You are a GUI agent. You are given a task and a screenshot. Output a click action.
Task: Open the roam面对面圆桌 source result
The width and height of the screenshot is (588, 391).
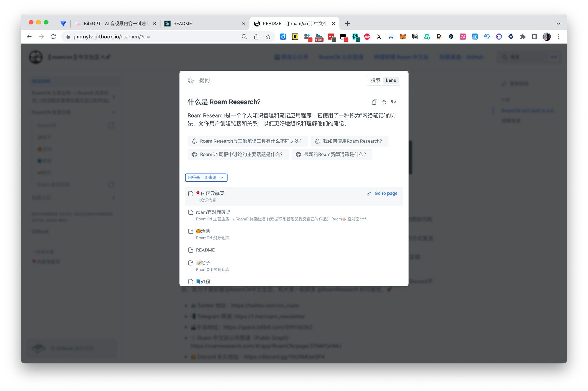(294, 215)
